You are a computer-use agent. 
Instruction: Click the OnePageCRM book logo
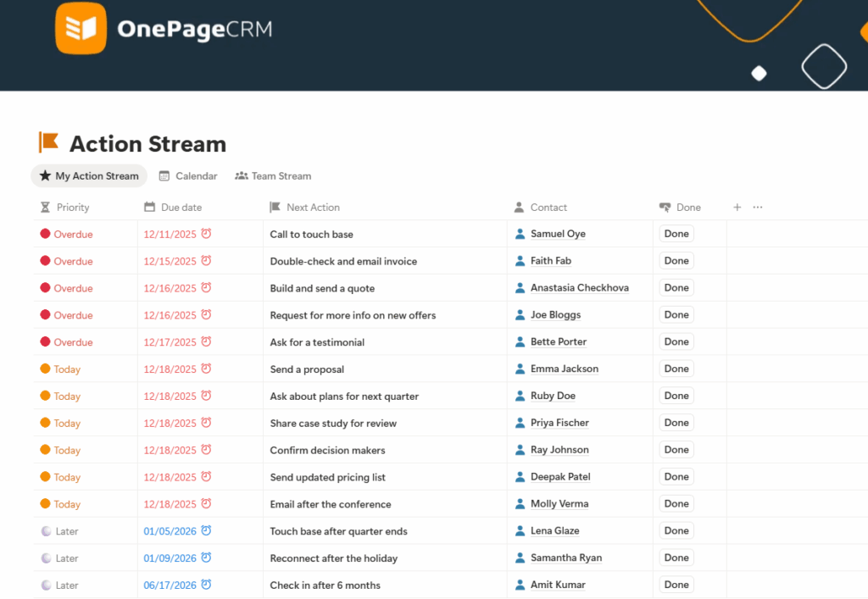click(81, 28)
